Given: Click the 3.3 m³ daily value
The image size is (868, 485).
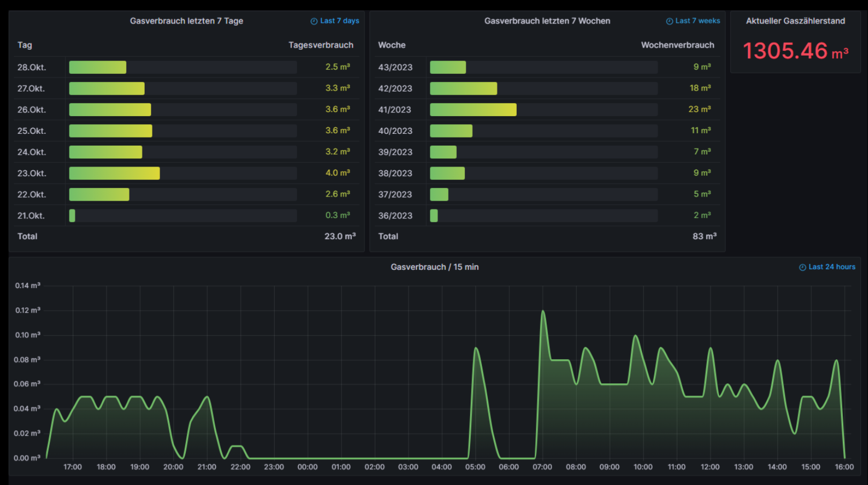Looking at the screenshot, I should [338, 88].
